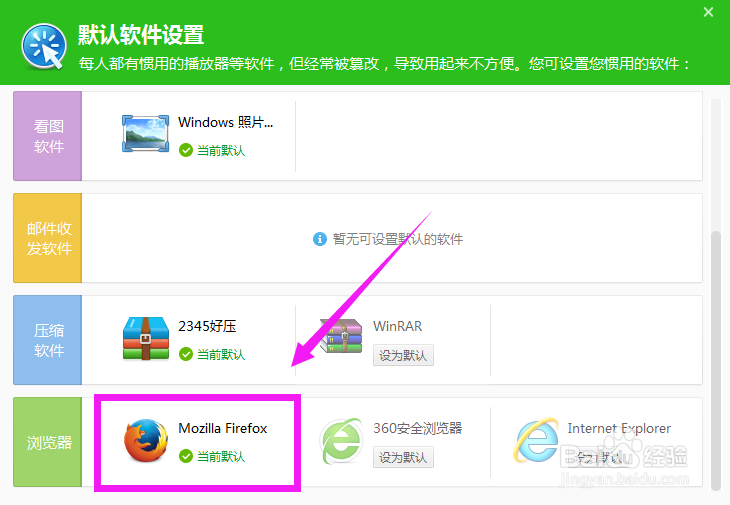Click the Internet Explorer logo icon

pos(536,440)
